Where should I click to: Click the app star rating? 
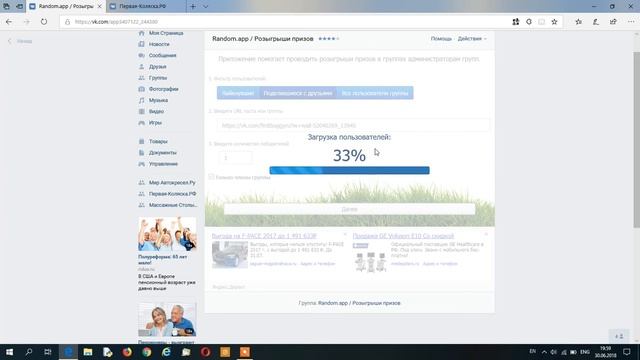[x=329, y=39]
